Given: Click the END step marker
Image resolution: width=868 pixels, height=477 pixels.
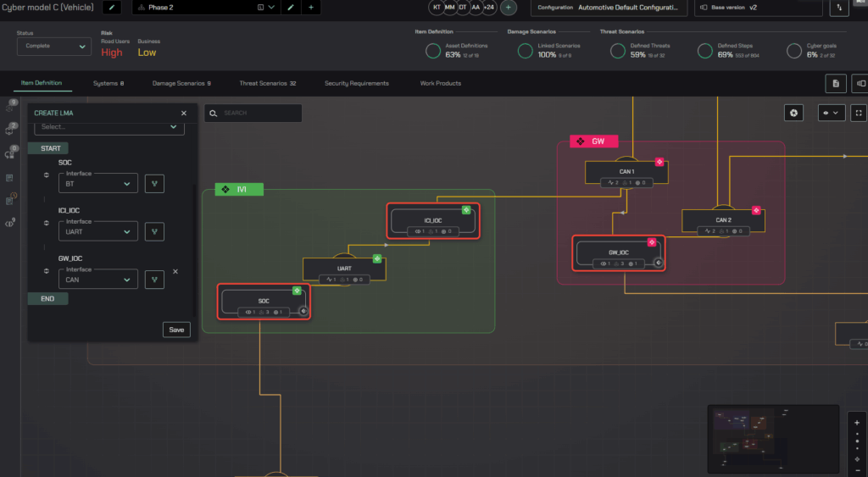Looking at the screenshot, I should click(x=47, y=299).
